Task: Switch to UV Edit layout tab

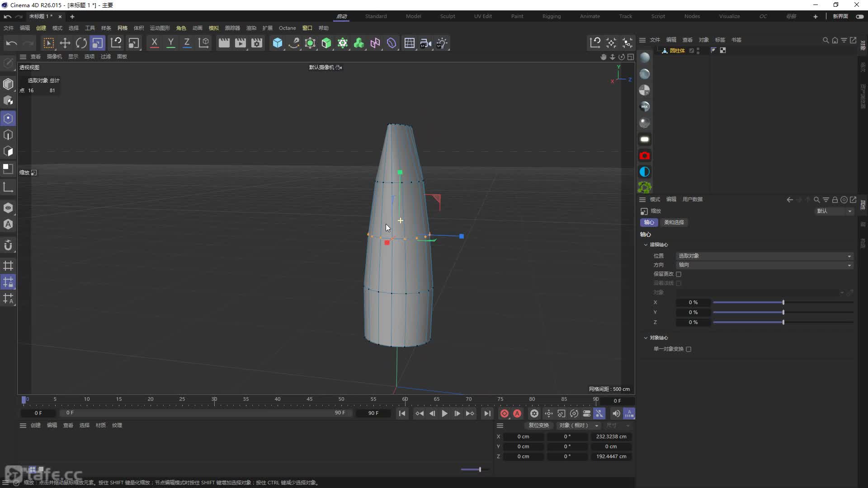Action: (x=483, y=16)
